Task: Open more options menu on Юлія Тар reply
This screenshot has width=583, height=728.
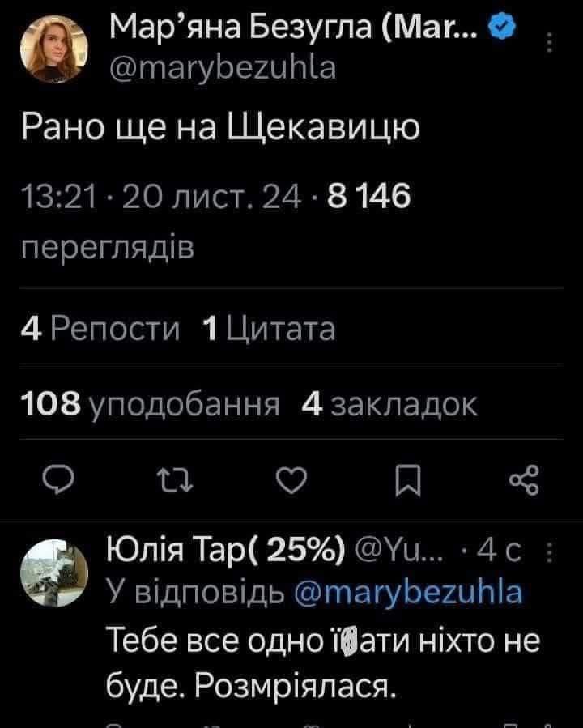Action: [550, 552]
